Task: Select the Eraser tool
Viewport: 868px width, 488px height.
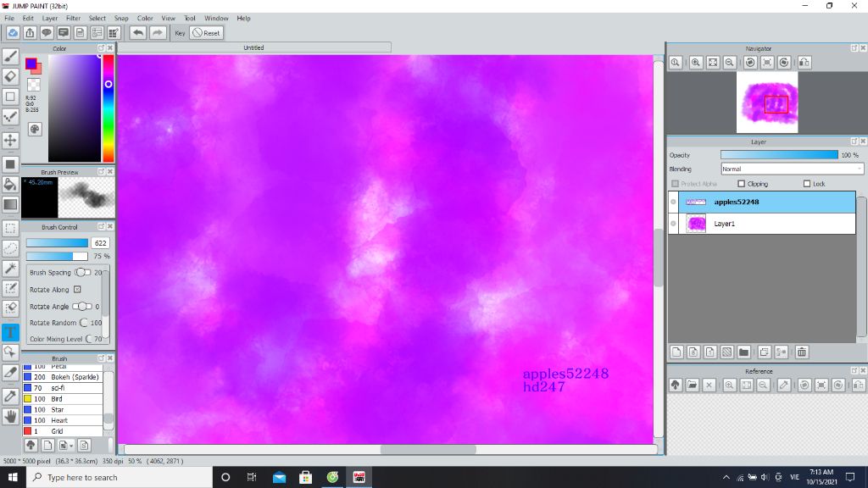Action: point(10,76)
